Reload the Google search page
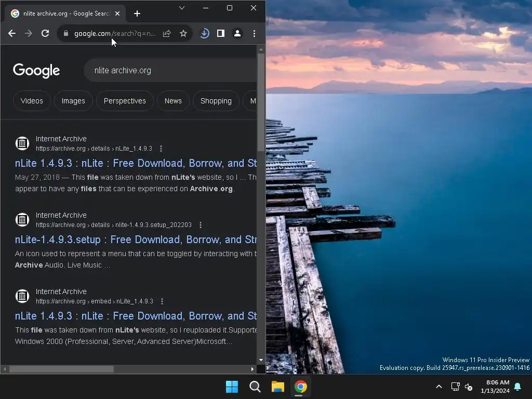This screenshot has width=532, height=399. click(45, 33)
